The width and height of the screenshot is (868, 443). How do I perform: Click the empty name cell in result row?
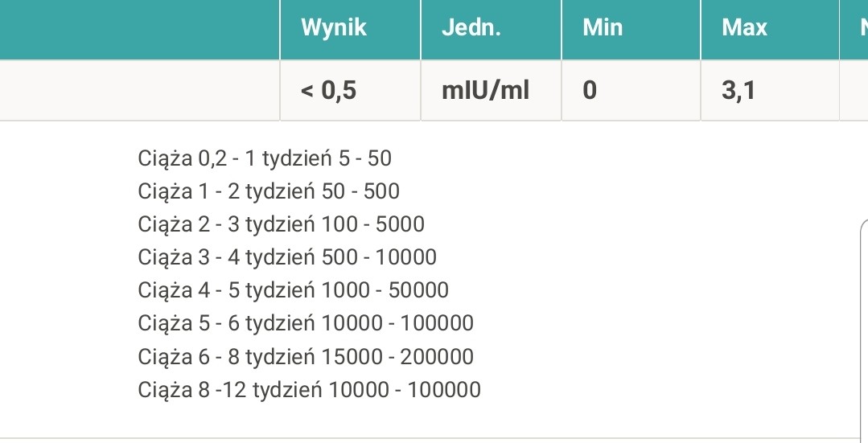[139, 90]
